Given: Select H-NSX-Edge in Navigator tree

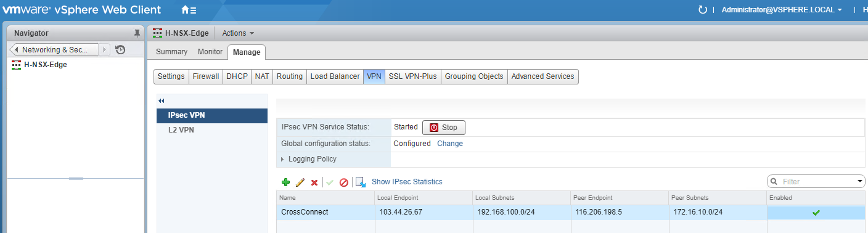Looking at the screenshot, I should [46, 65].
